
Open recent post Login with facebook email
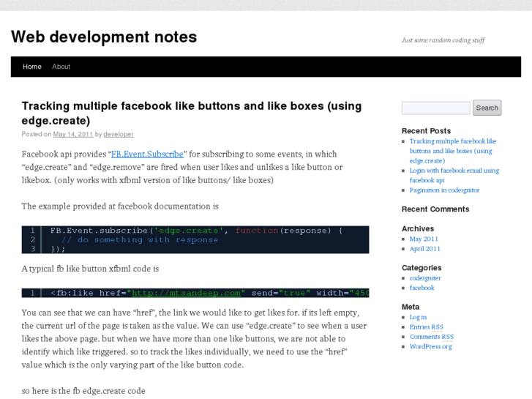click(454, 175)
